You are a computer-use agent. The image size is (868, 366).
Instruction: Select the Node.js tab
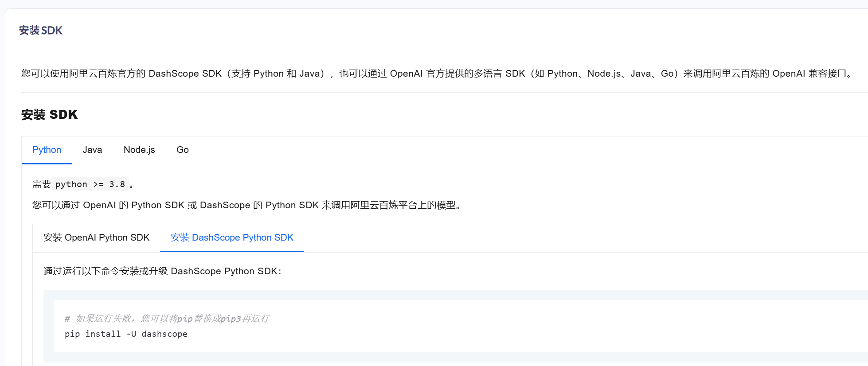point(139,150)
